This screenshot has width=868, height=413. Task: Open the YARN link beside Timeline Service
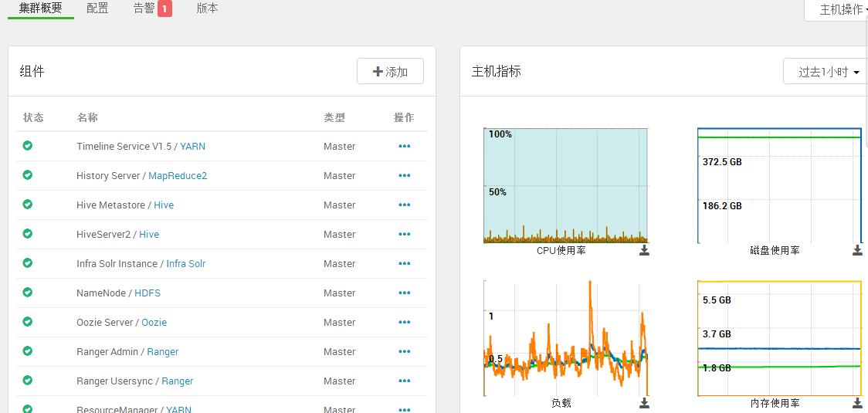192,146
